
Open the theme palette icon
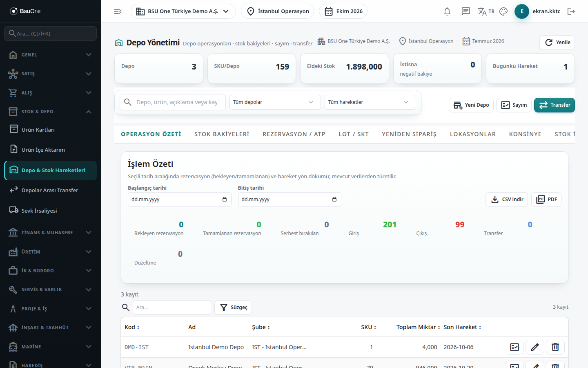point(503,11)
